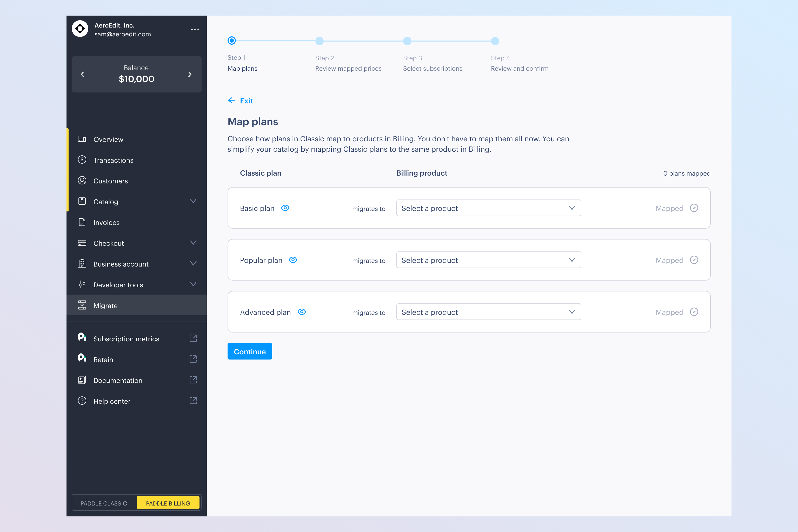
Task: Click the Help center question mark icon
Action: pos(82,401)
